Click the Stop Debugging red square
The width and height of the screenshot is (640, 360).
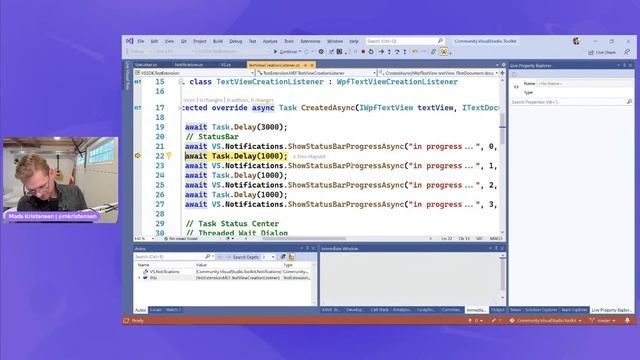pos(363,52)
